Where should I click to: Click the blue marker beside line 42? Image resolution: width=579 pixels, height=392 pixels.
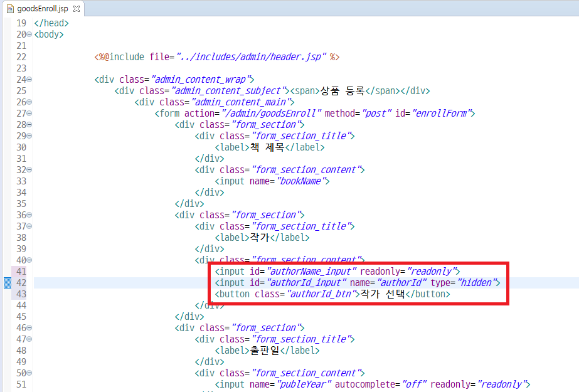(x=8, y=283)
